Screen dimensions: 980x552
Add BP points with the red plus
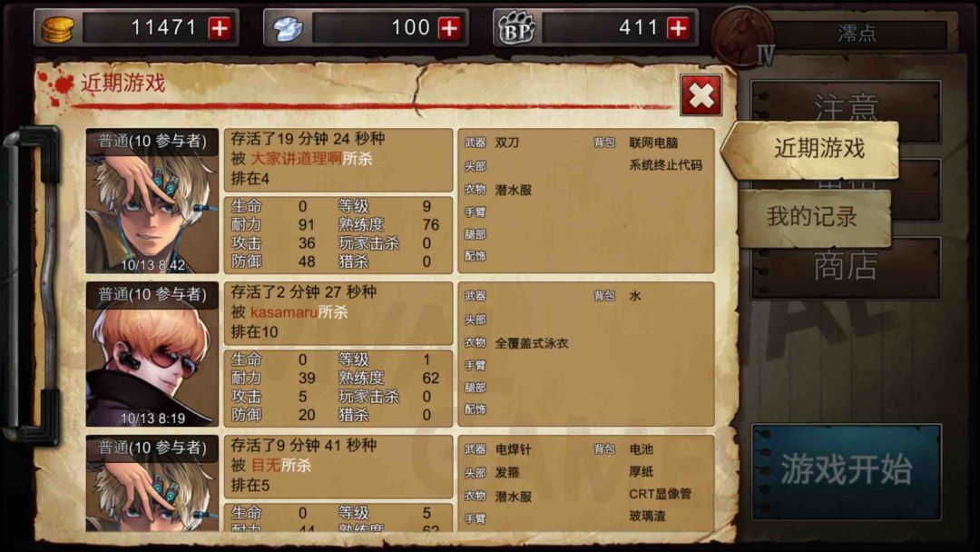click(x=679, y=27)
